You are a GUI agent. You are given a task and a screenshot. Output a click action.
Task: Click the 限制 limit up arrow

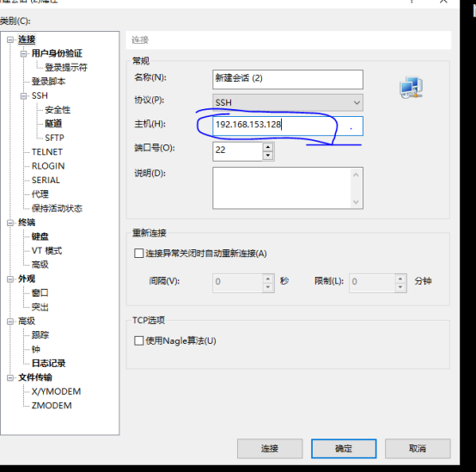[400, 279]
